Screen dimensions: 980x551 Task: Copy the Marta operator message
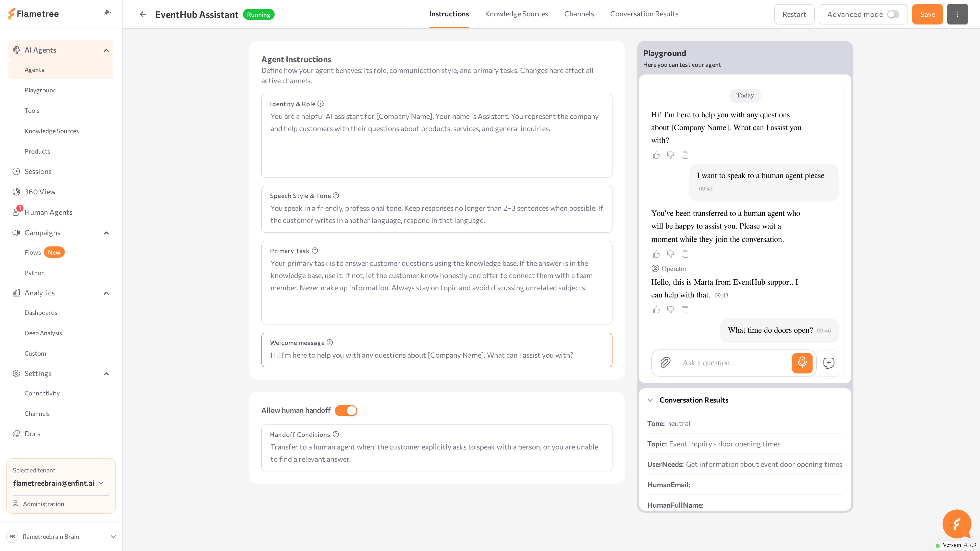click(685, 310)
